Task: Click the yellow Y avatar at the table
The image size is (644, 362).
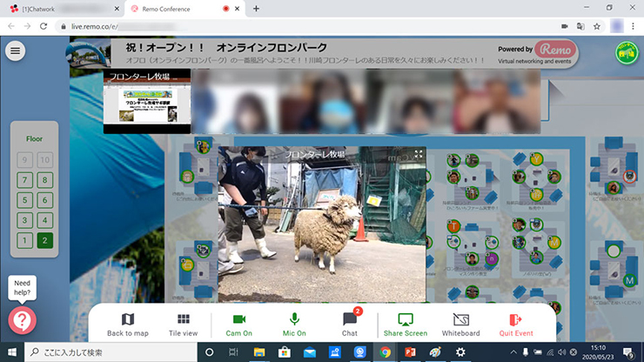Action: (x=536, y=158)
